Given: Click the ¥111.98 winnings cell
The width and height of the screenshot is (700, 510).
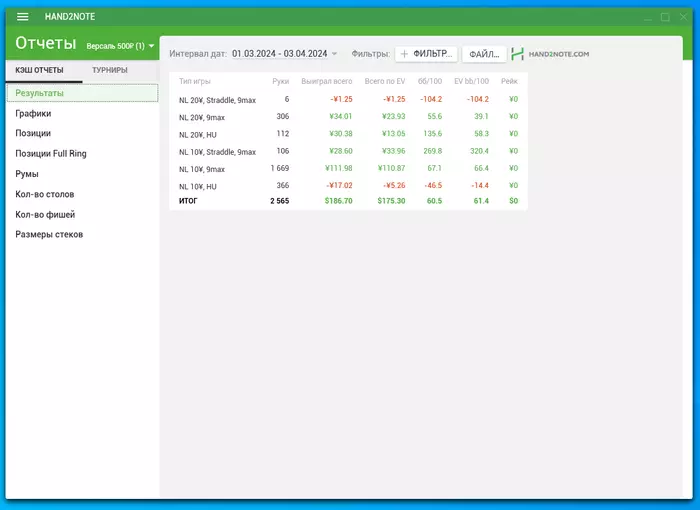Looking at the screenshot, I should point(338,168).
